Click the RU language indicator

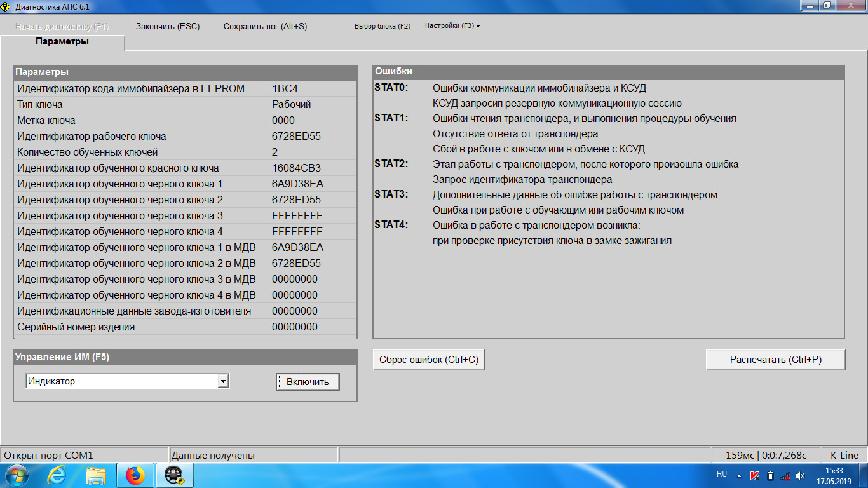[x=722, y=474]
